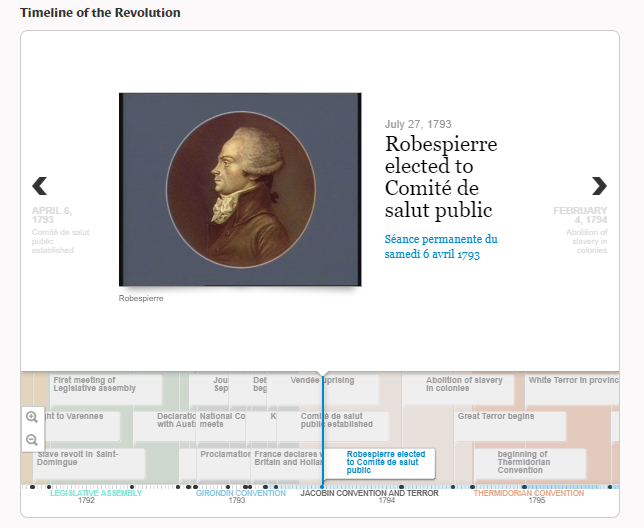
Task: Select 'Comité de salut public established' flag
Action: [x=333, y=426]
